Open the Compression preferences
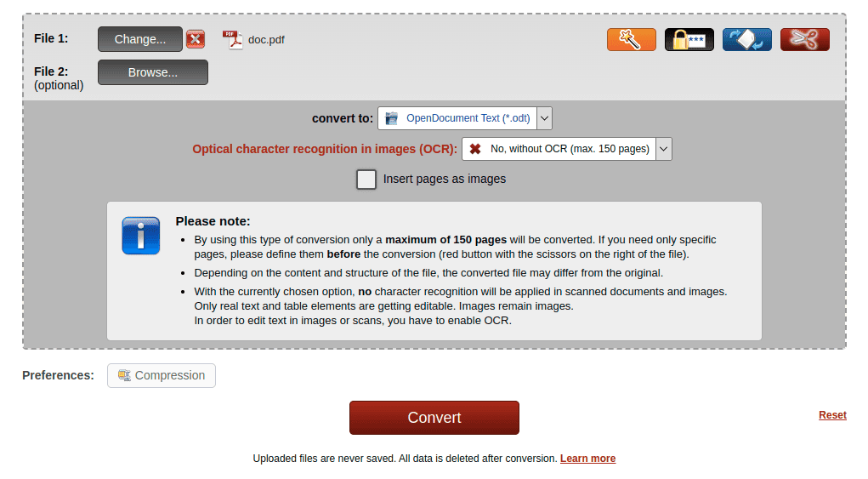868x479 pixels. 161,375
